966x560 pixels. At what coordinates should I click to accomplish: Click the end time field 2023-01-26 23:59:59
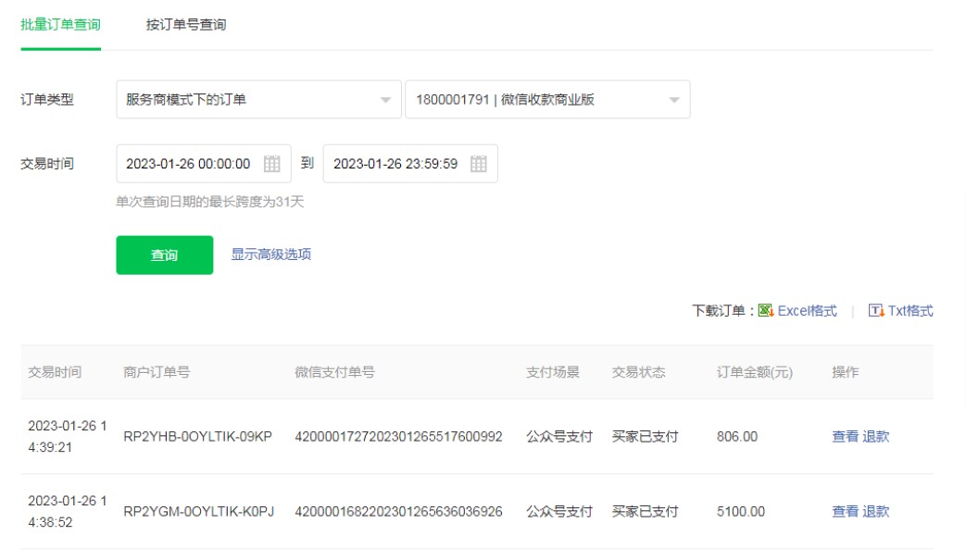(x=395, y=164)
